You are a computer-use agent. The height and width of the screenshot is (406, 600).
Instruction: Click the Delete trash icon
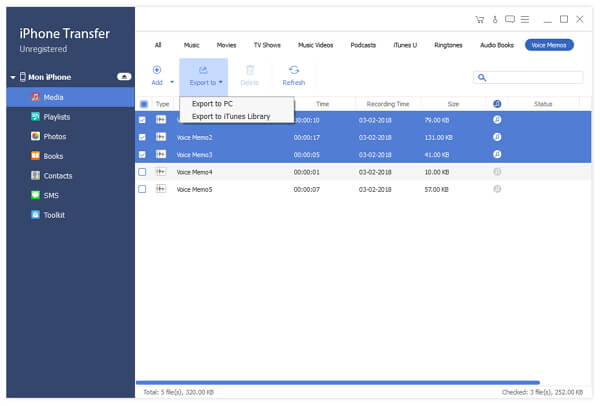pos(250,70)
